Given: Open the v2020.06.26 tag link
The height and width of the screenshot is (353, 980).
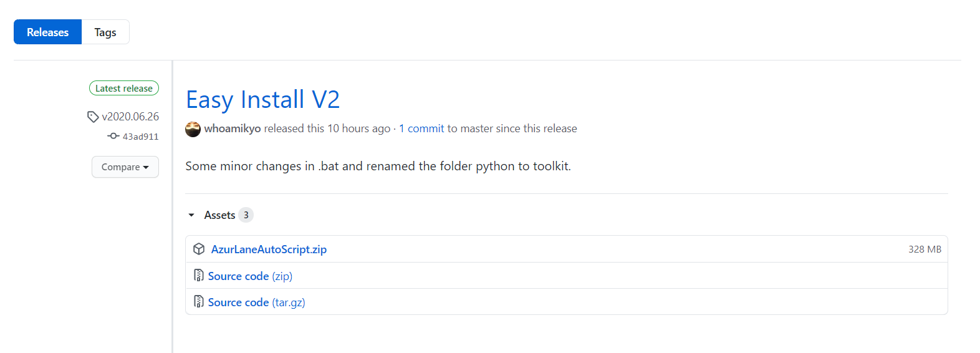Looking at the screenshot, I should tap(130, 117).
